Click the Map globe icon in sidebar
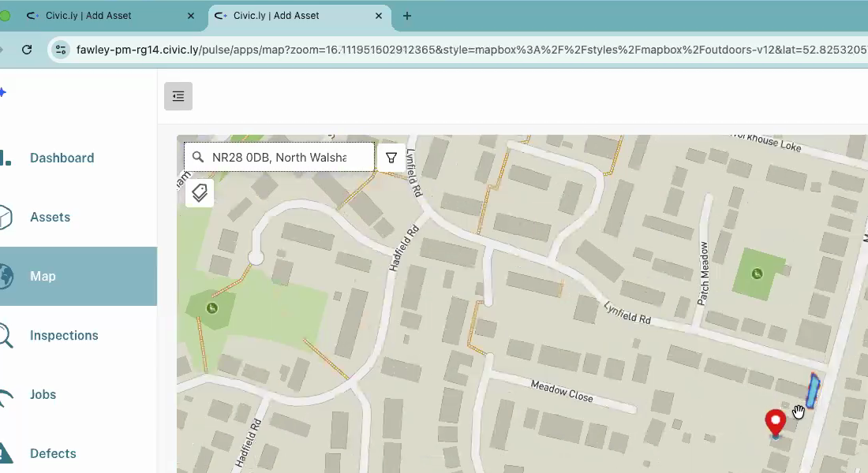 tap(7, 276)
